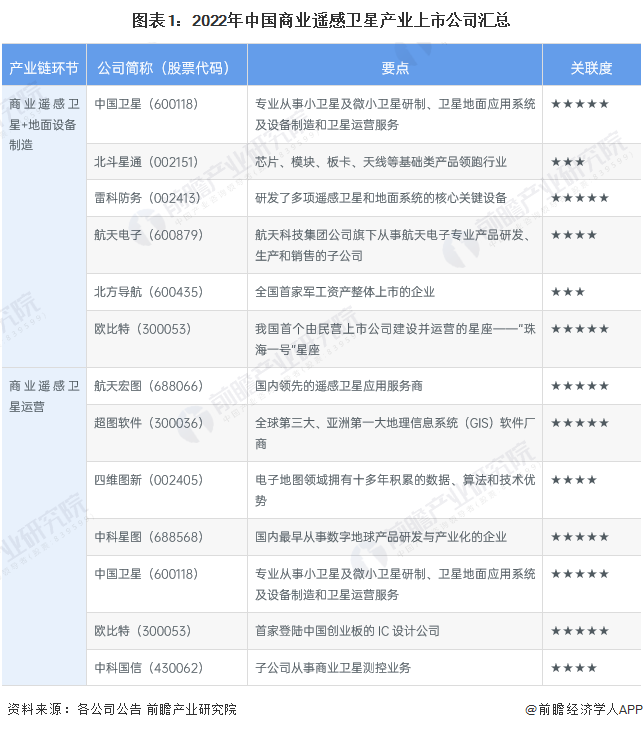Select the five-star rating in 中科星图 row
This screenshot has width=643, height=730.
click(x=580, y=537)
